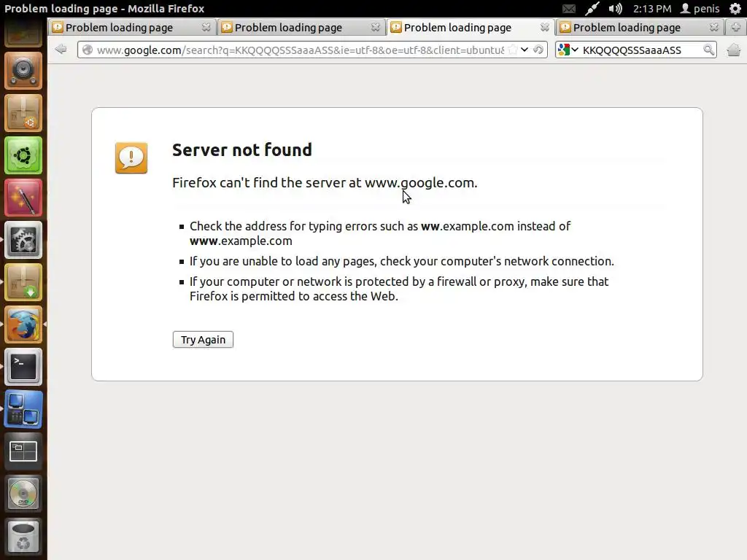Click the 2:13 PM clock

651,9
